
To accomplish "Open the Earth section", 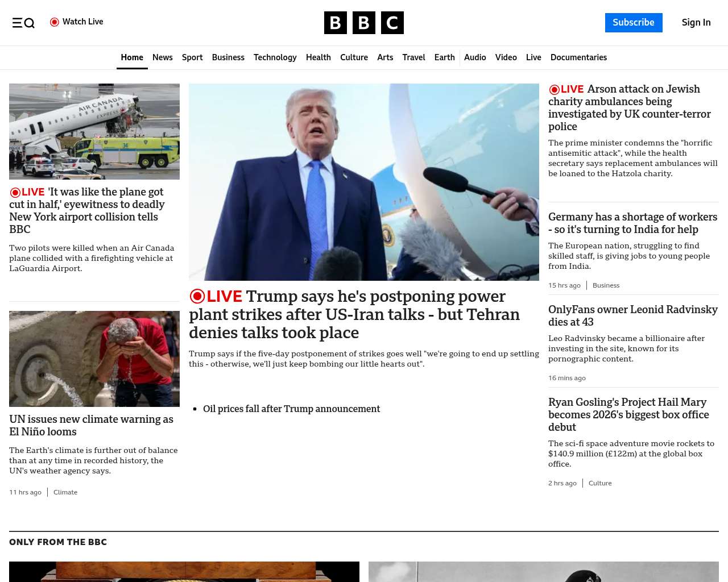I will 445,57.
